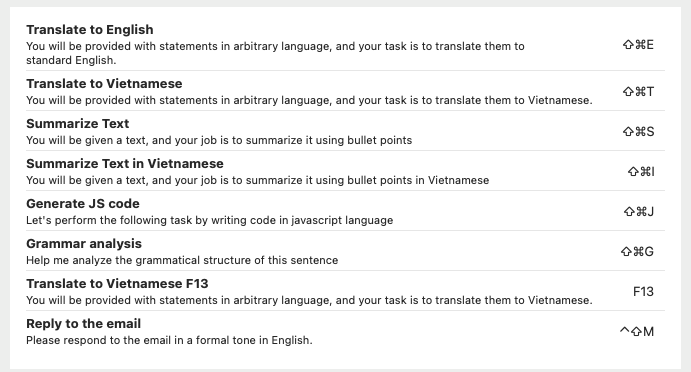
Task: Click the ⇧⌘G shortcut badge
Action: click(637, 251)
